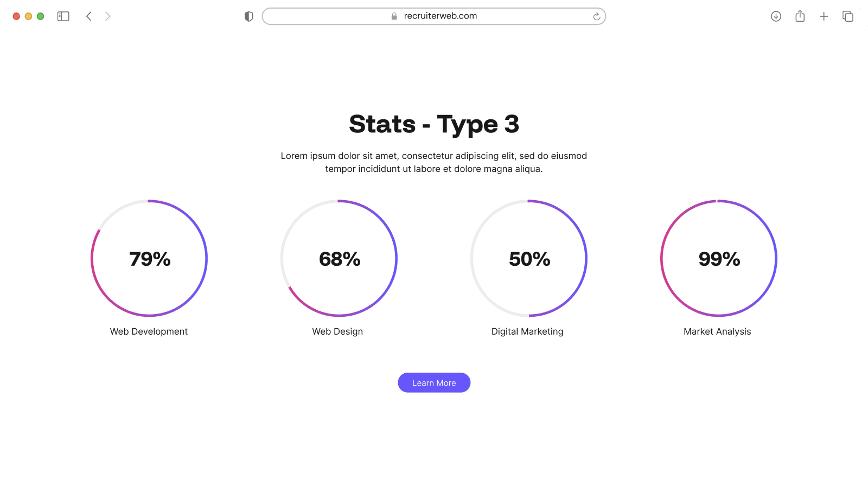Select the Market Analysis label text
This screenshot has height=486, width=868.
pyautogui.click(x=717, y=331)
